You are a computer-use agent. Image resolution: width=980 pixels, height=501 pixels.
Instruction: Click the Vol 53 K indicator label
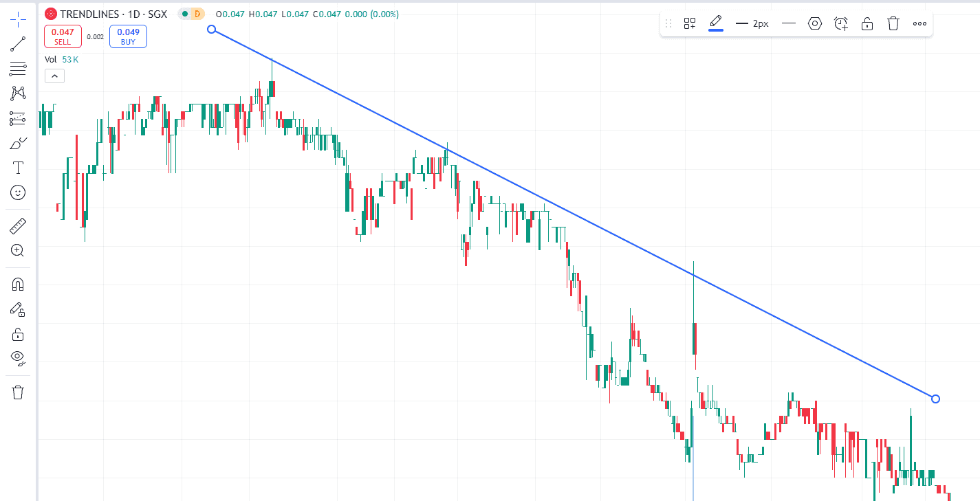(x=62, y=60)
